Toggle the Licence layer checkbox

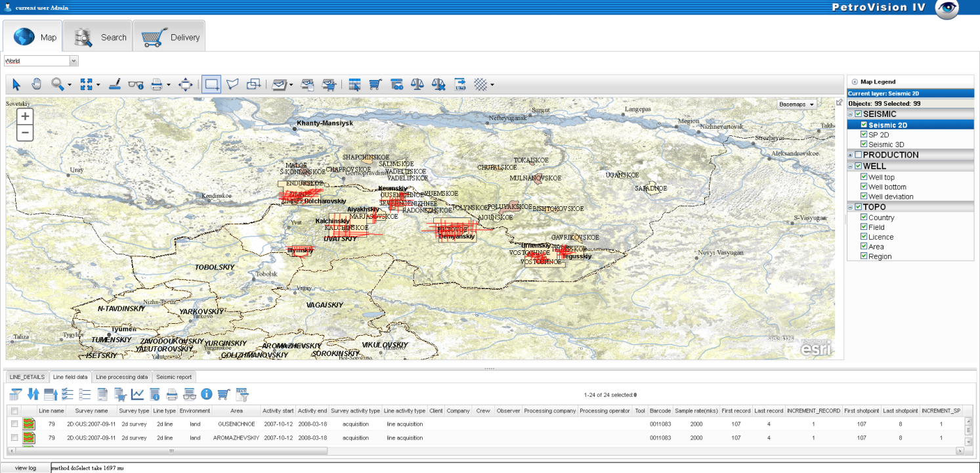pyautogui.click(x=864, y=236)
